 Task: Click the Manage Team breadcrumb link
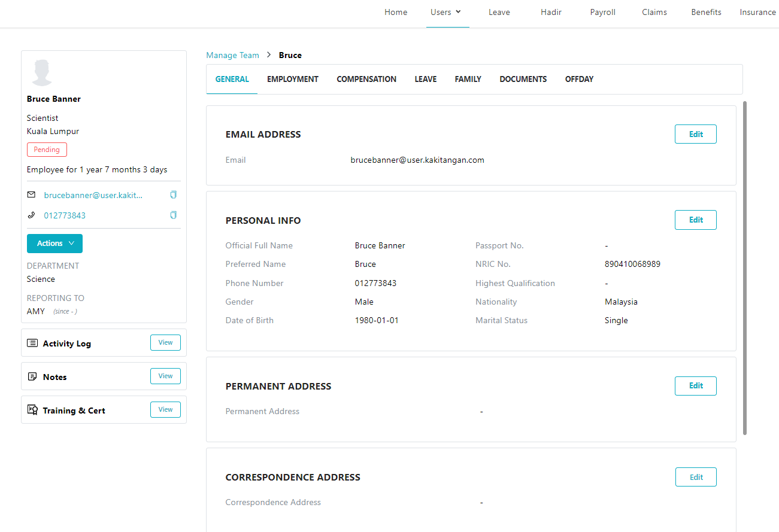[232, 55]
